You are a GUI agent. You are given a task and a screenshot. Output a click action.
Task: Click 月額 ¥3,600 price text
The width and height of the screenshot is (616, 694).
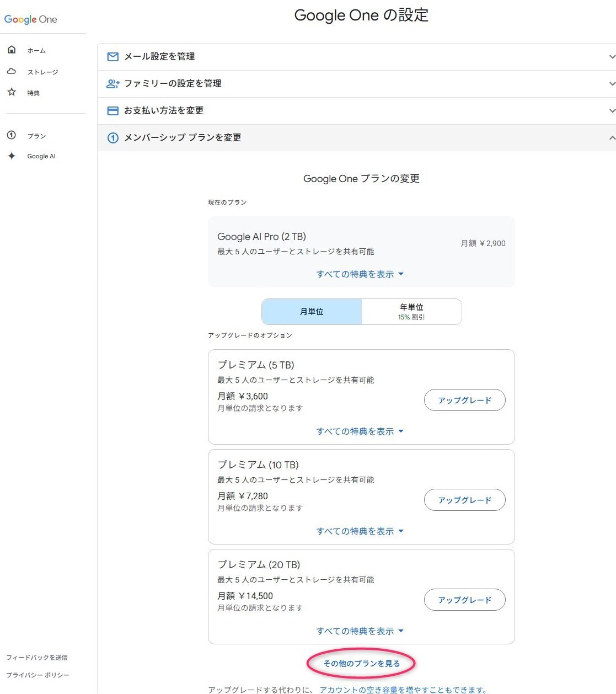click(243, 396)
